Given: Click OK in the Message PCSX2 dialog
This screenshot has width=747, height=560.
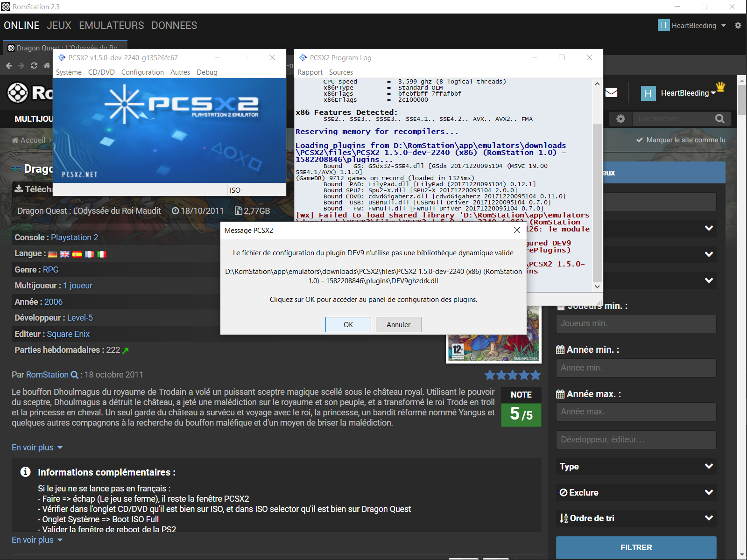Looking at the screenshot, I should (348, 324).
